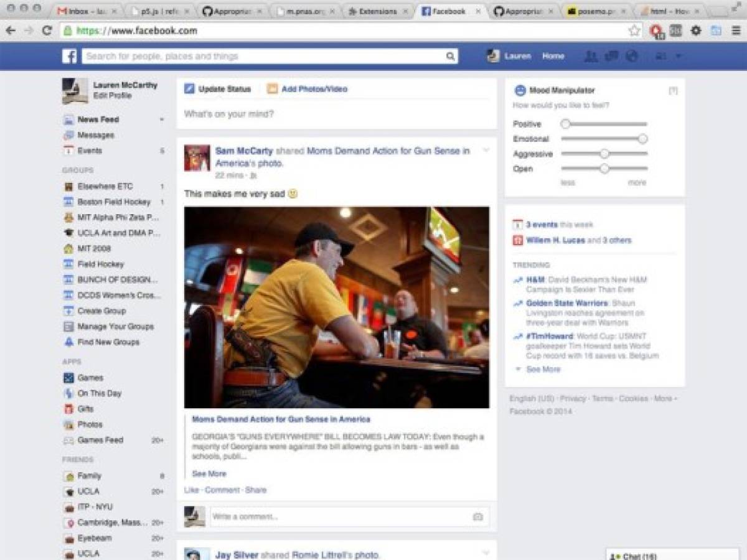Viewport: 747px width, 560px height.
Task: Like Sam McCarty's post
Action: click(191, 490)
